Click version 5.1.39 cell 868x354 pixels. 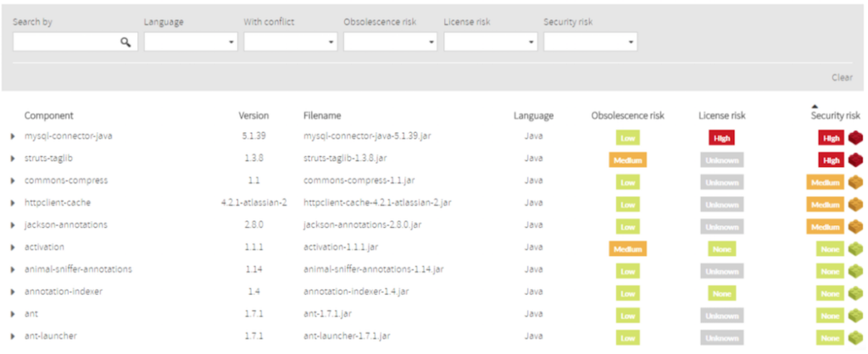tap(253, 136)
